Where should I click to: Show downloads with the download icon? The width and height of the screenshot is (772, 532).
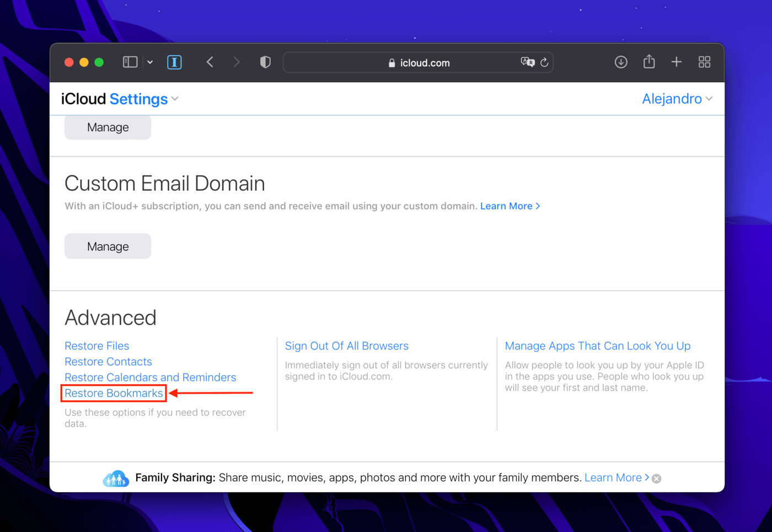(x=621, y=62)
